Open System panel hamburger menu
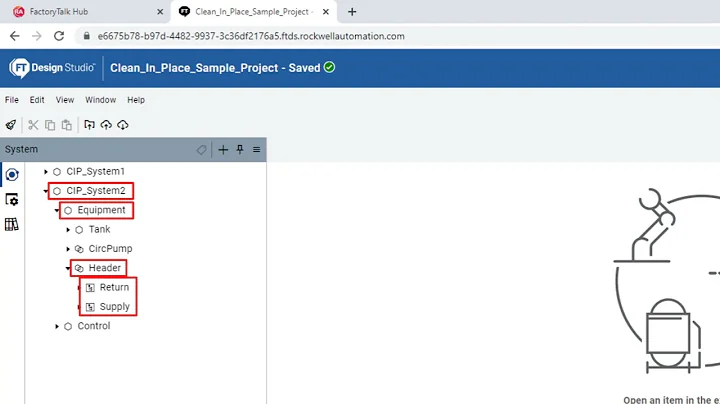The image size is (720, 404). (x=257, y=150)
